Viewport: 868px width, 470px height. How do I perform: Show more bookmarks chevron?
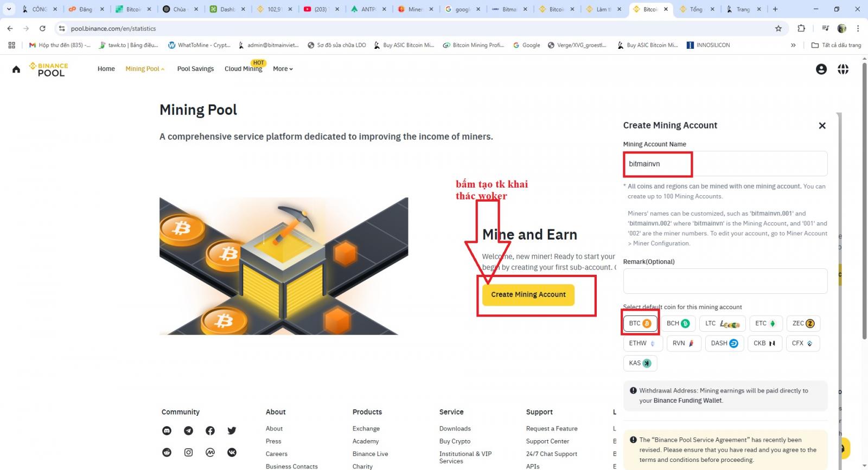793,45
